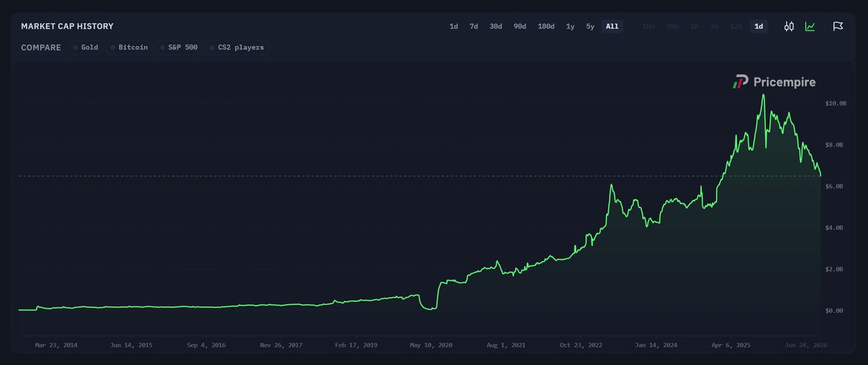Toggle CS2 players comparison

pos(237,48)
